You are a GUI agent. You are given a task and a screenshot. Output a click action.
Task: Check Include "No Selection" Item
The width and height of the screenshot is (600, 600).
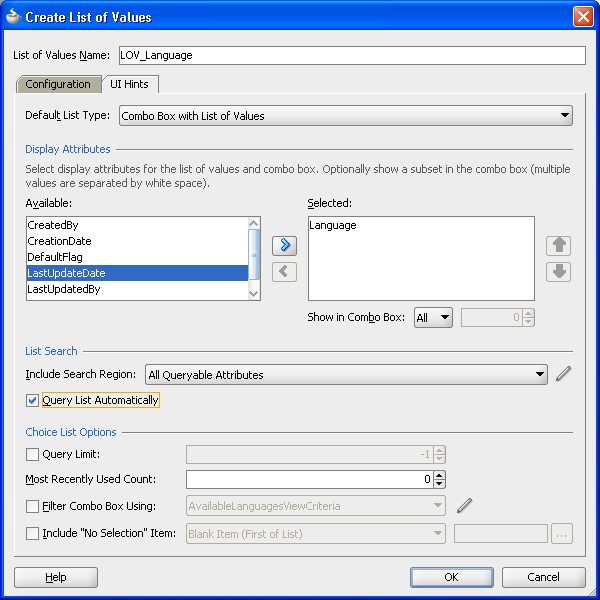(x=34, y=534)
